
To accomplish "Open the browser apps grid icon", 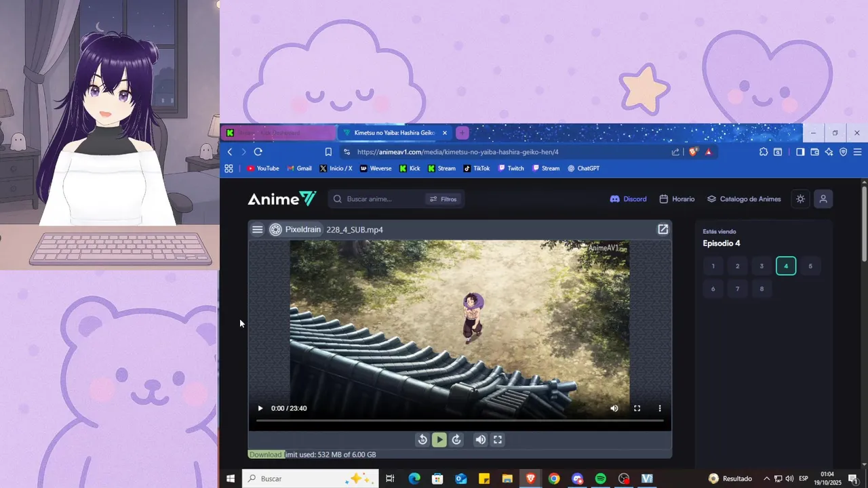I will 229,168.
